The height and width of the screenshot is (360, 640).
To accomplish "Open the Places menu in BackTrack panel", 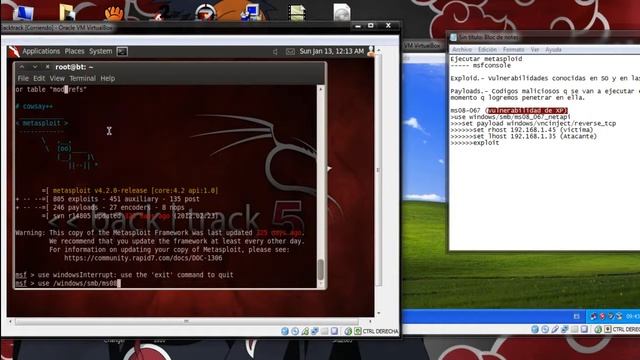I will pyautogui.click(x=74, y=51).
